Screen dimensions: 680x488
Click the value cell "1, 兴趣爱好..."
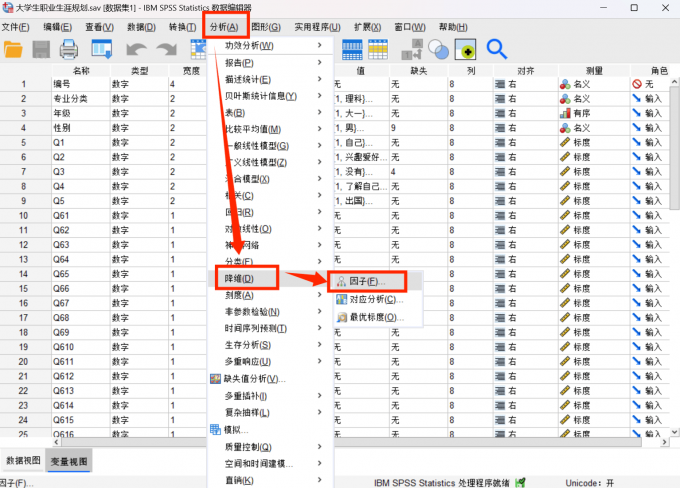click(x=361, y=157)
